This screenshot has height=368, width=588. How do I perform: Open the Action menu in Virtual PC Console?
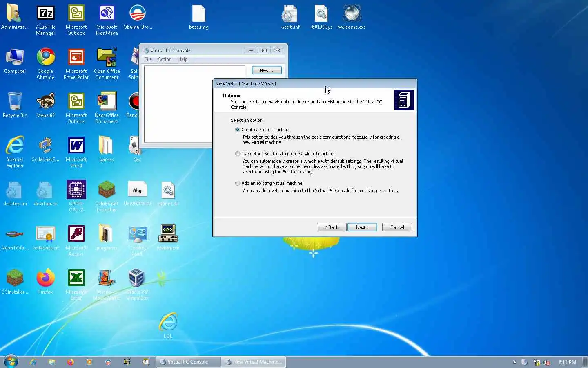(x=165, y=59)
